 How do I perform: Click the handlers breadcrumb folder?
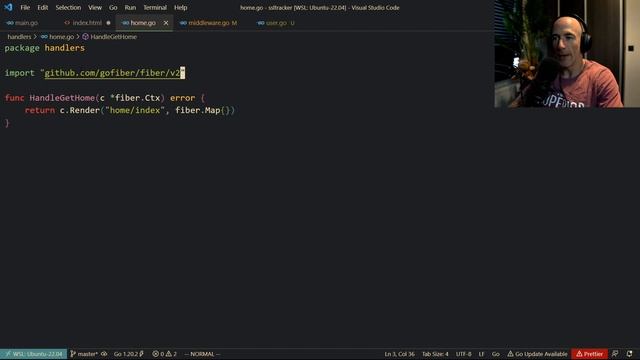click(19, 37)
